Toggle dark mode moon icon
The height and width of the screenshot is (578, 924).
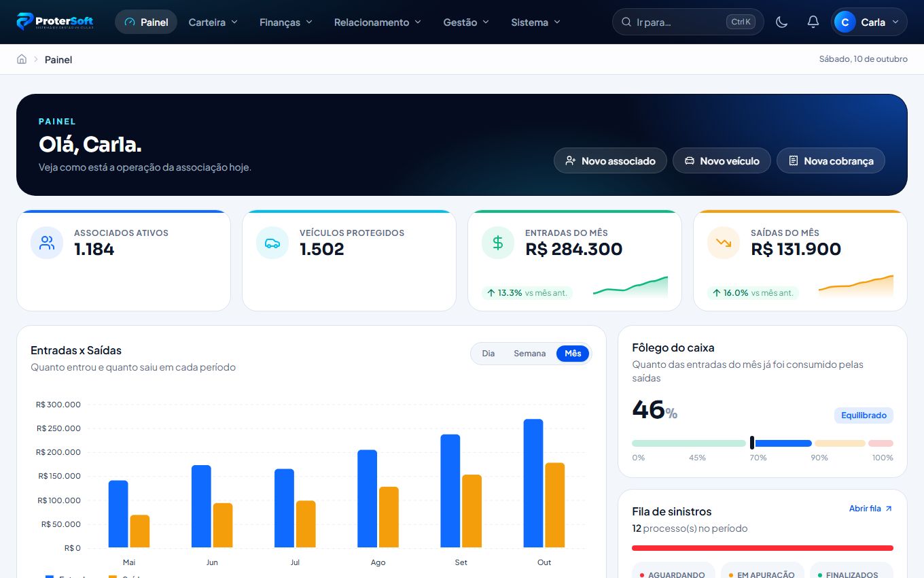click(781, 22)
